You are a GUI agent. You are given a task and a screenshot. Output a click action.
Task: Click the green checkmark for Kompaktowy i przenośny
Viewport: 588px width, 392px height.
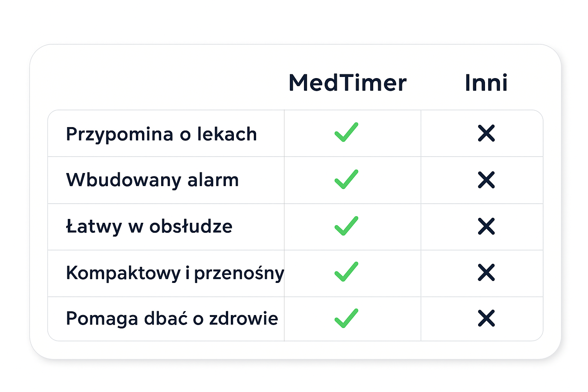[346, 272]
